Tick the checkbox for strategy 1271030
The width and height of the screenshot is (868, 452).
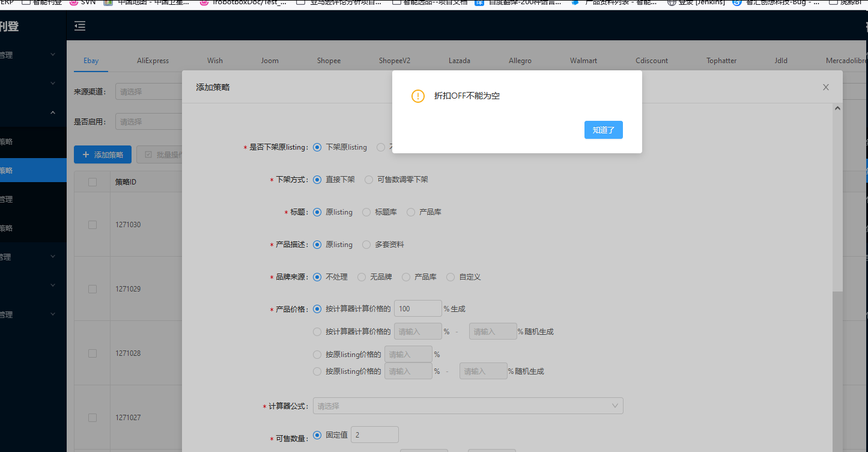(x=93, y=225)
